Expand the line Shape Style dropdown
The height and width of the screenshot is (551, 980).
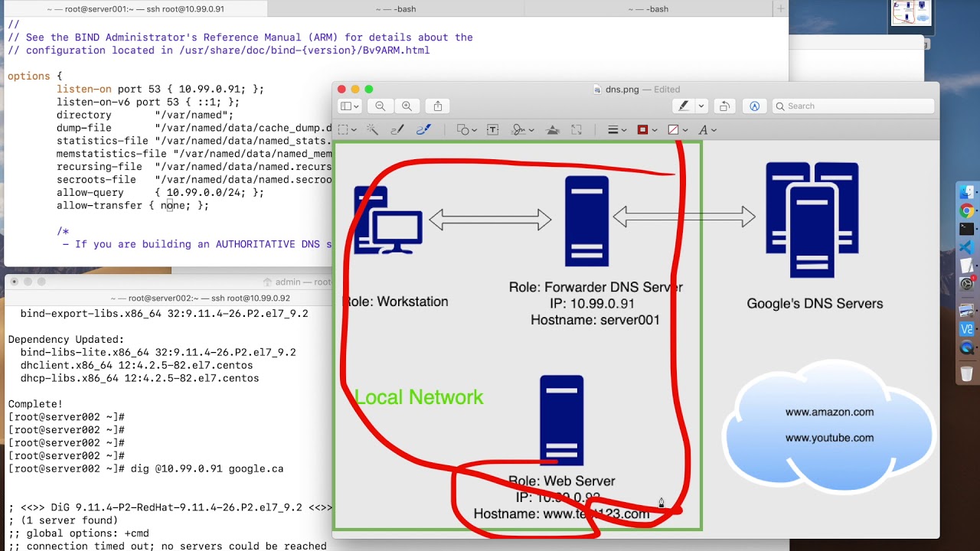(x=617, y=130)
